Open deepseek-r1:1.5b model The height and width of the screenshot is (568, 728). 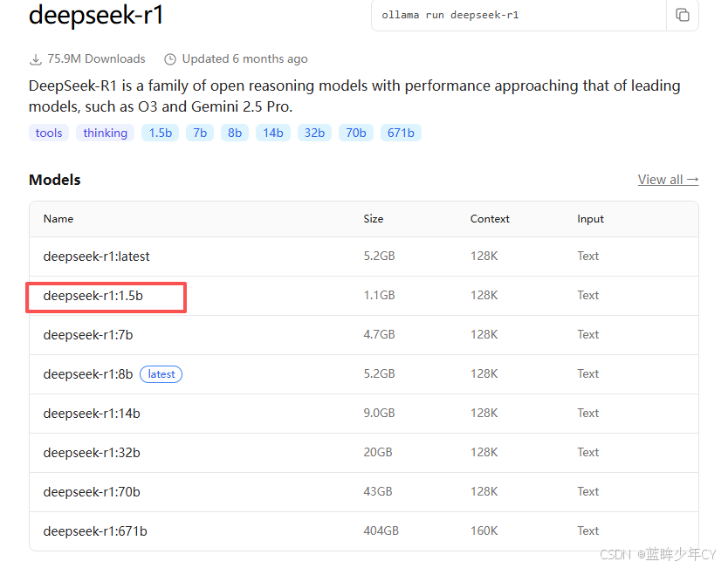(93, 296)
